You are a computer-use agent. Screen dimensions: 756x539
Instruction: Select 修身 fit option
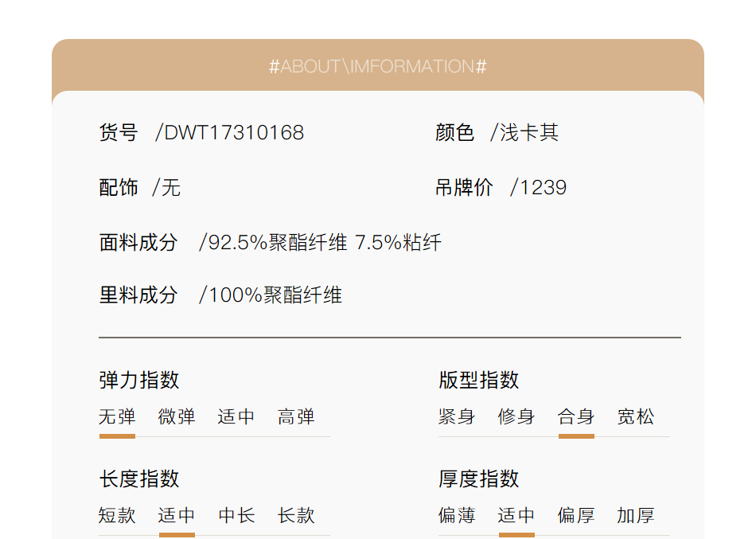pos(516,416)
